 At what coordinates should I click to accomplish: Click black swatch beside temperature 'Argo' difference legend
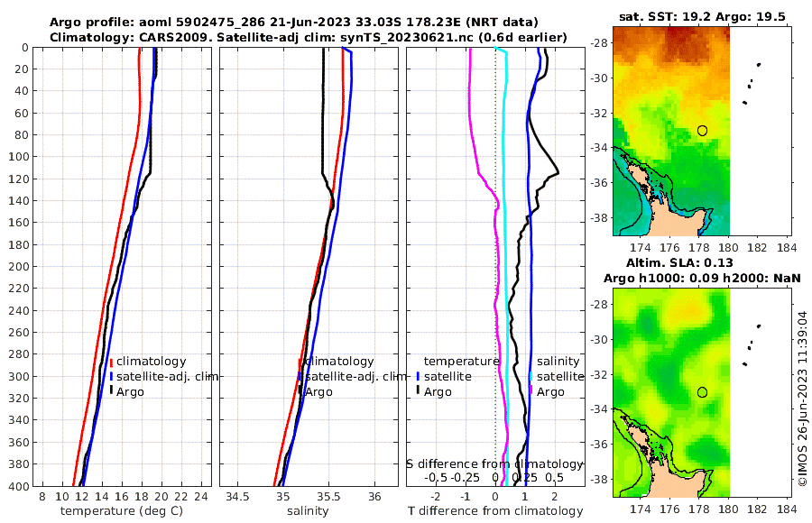click(x=418, y=391)
